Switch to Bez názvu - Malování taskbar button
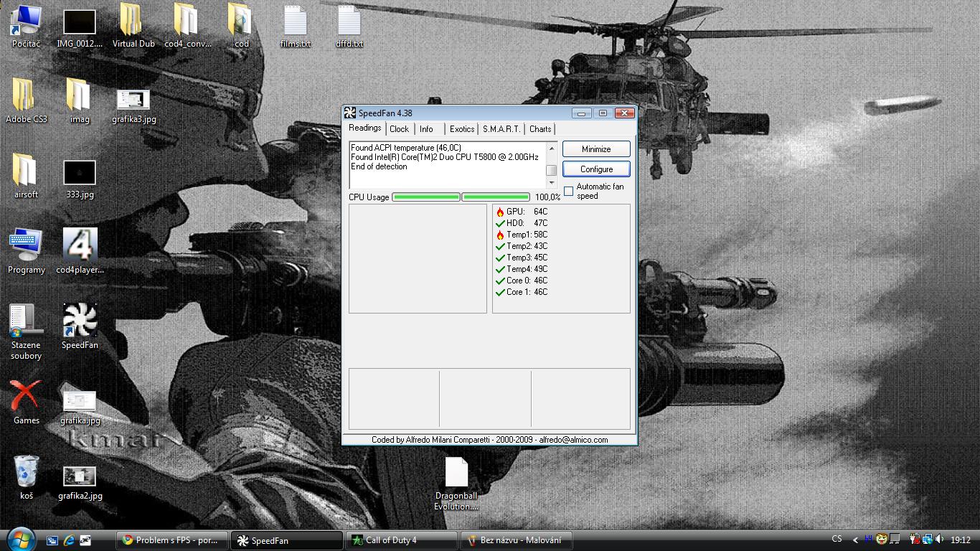The width and height of the screenshot is (980, 551). [x=517, y=540]
